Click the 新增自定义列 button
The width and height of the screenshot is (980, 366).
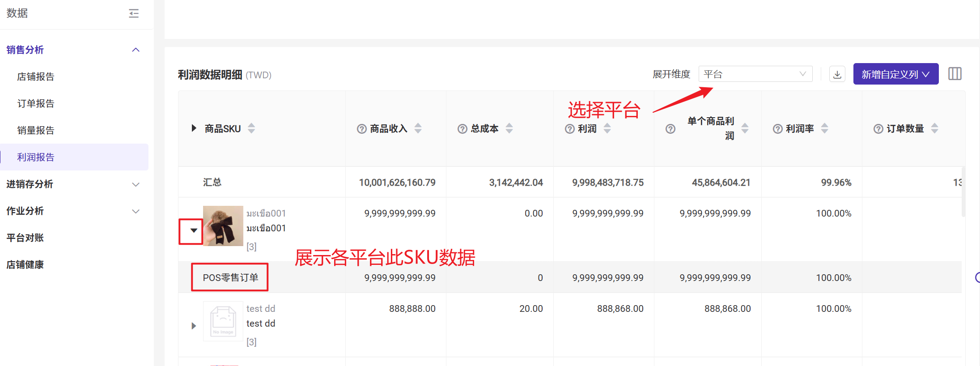[x=895, y=74]
